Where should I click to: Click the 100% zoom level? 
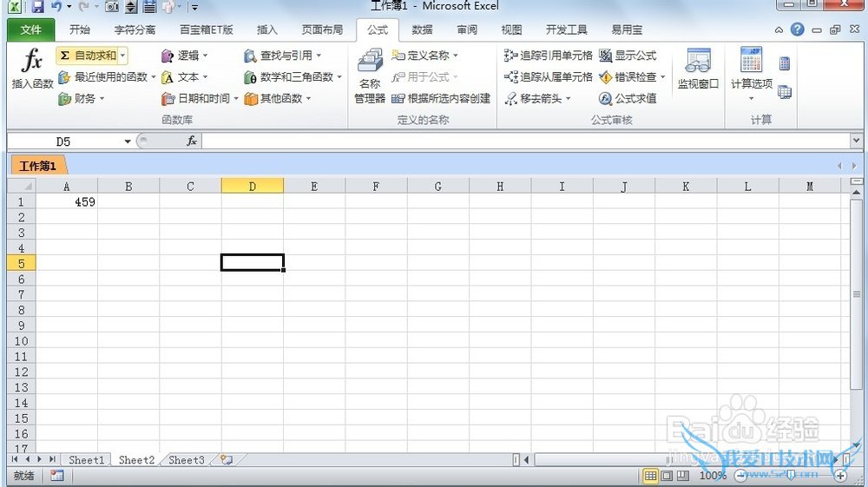[x=713, y=476]
